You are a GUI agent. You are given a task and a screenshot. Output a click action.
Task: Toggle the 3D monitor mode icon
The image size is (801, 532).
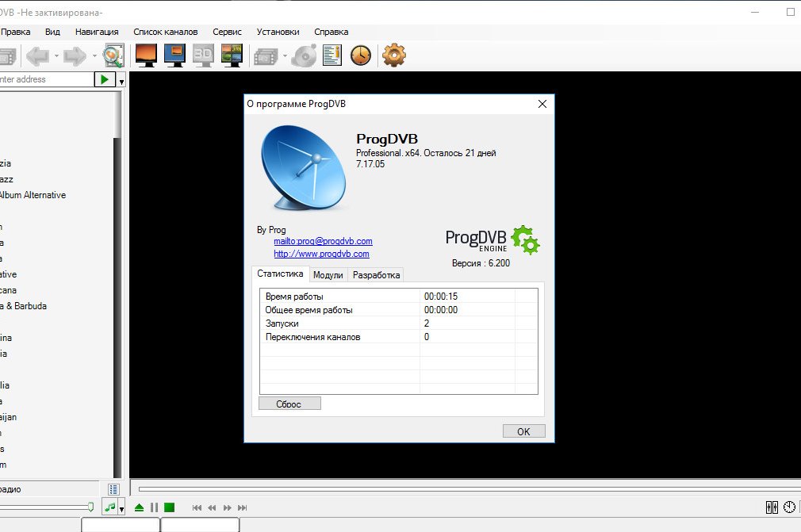(203, 55)
